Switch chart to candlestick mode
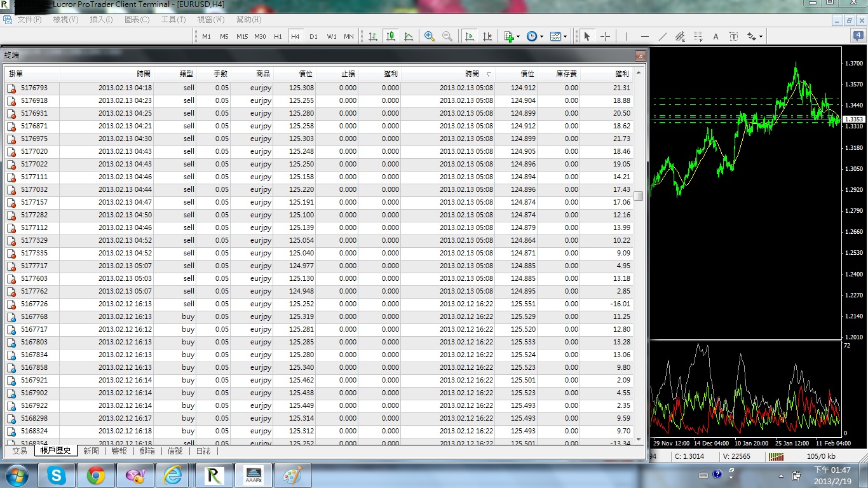Screen dimensions: 868x488 [x=391, y=36]
